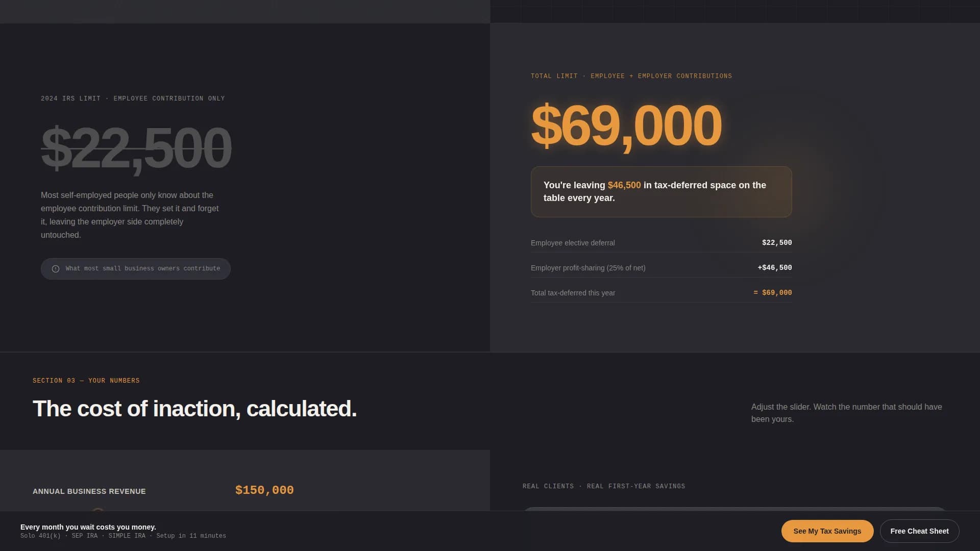
Task: Click SEP IRA in the bottom bar
Action: [84, 536]
